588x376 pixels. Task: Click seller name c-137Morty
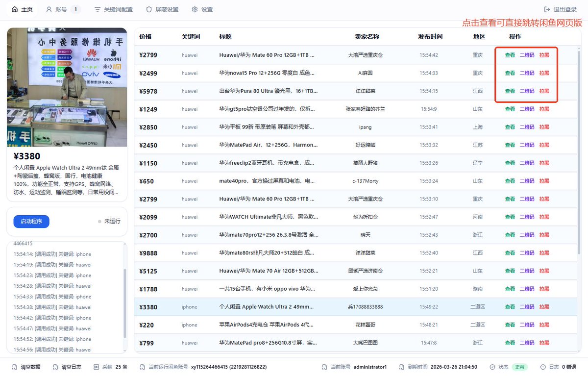[366, 181]
